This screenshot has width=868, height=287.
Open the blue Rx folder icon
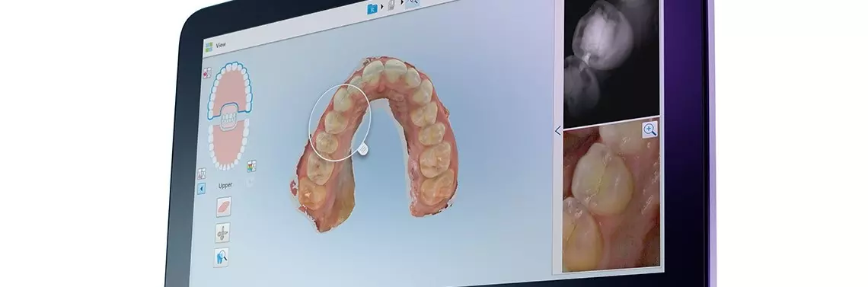coord(373,8)
